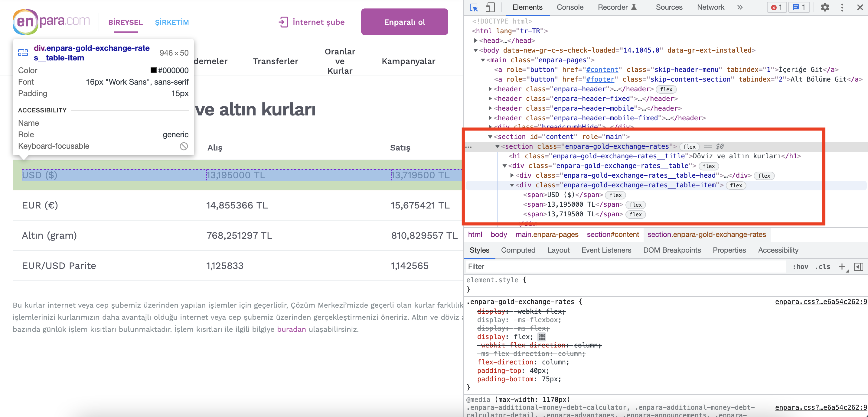
Task: Collapse the enpara-gold-exchange-rates__table div
Action: (504, 166)
